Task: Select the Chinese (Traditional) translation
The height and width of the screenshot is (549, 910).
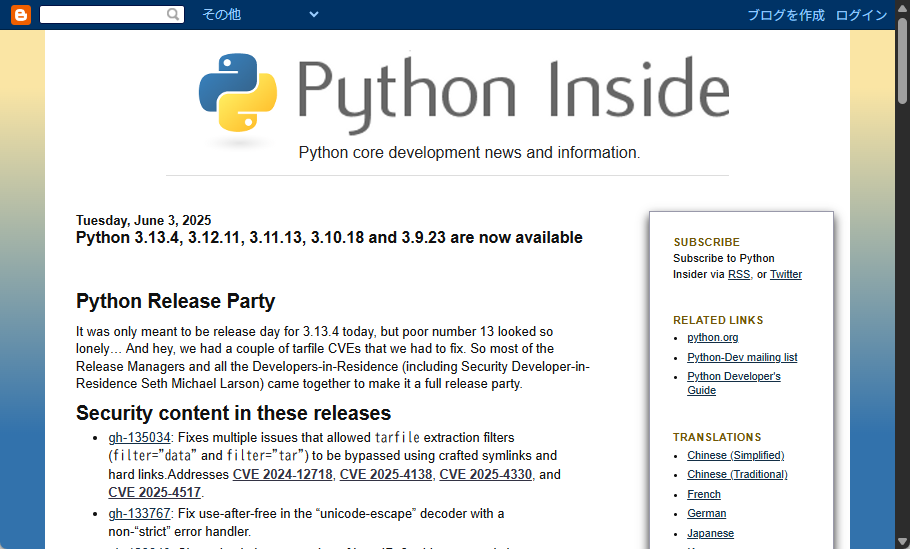Action: (737, 474)
